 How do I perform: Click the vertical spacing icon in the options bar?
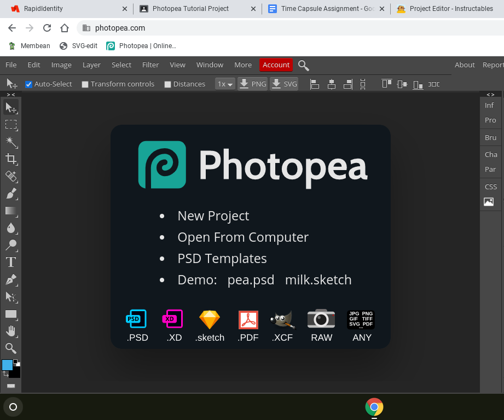(363, 84)
